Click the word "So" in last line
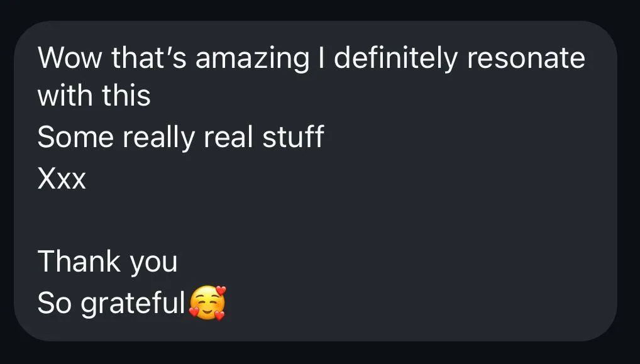The width and height of the screenshot is (640, 364). (54, 303)
